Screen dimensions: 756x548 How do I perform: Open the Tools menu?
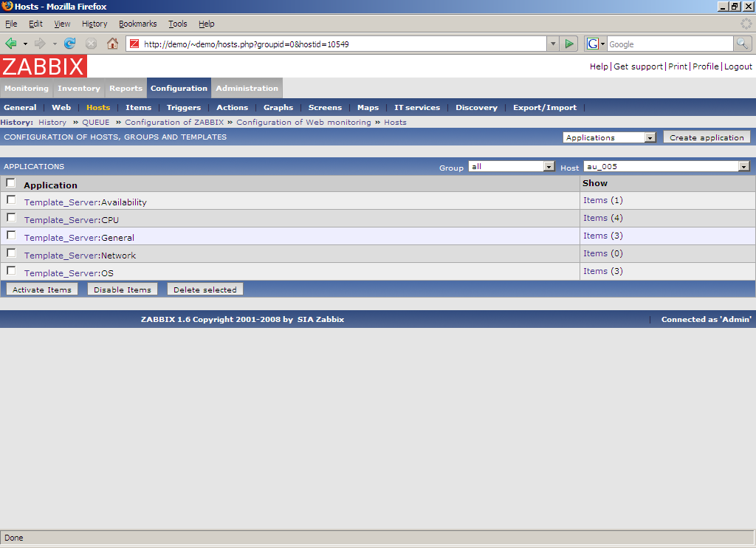pos(177,24)
